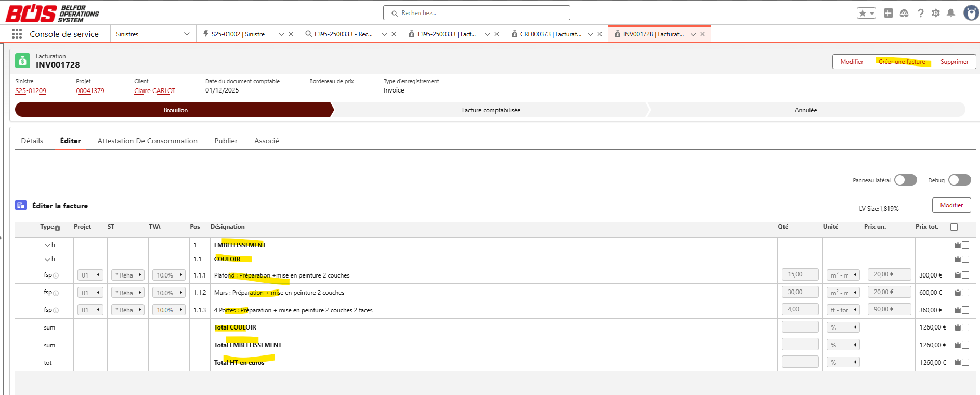Open the App Launcher grid icon

click(17, 34)
